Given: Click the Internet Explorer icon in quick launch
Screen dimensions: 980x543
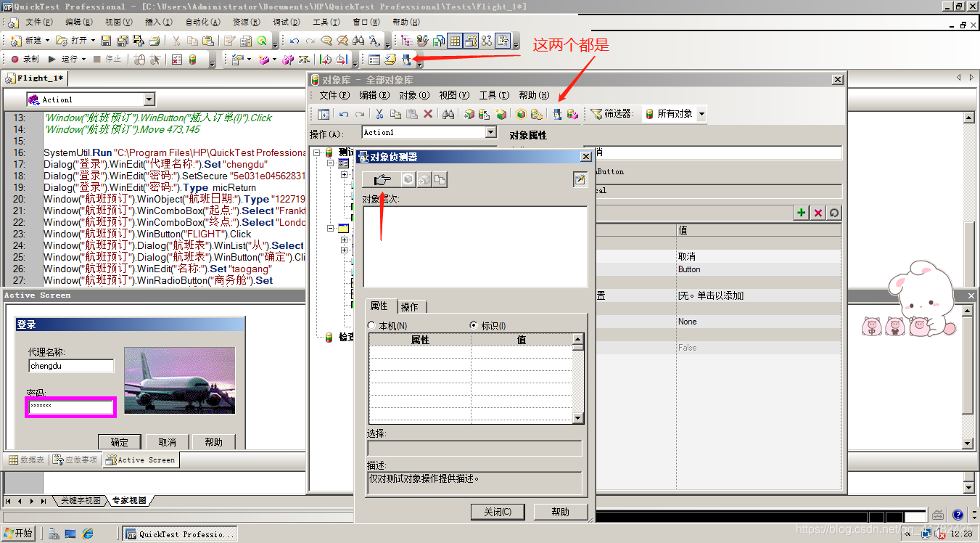Looking at the screenshot, I should (x=88, y=534).
